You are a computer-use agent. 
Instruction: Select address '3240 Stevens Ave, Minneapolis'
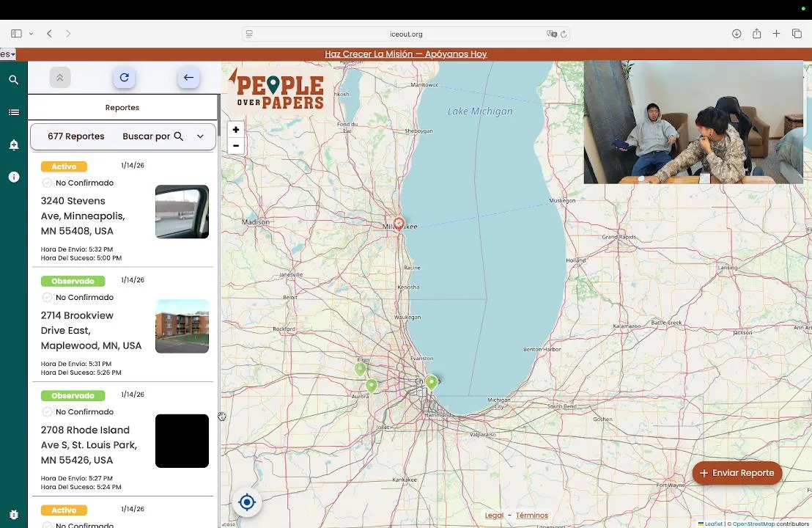coord(83,216)
